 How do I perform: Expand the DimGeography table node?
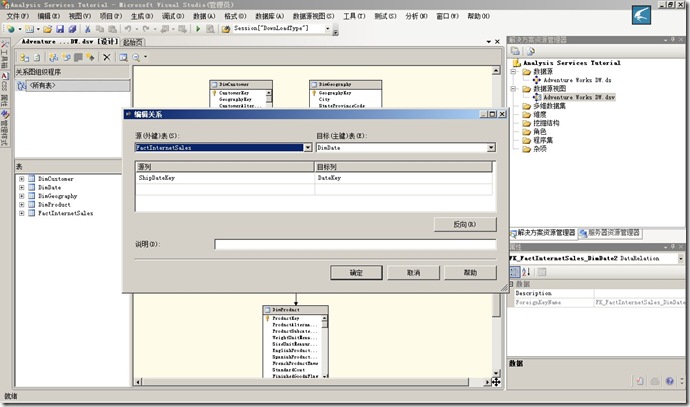(22, 196)
